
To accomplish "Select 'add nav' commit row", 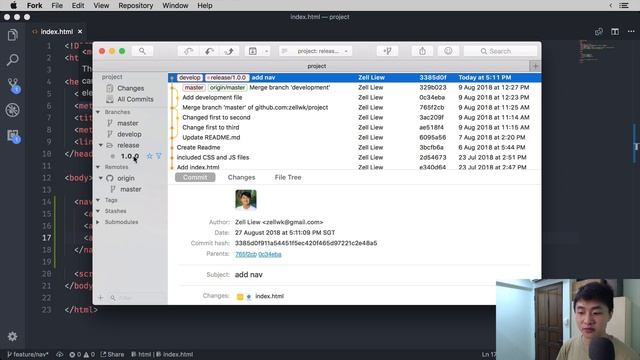I will [354, 77].
